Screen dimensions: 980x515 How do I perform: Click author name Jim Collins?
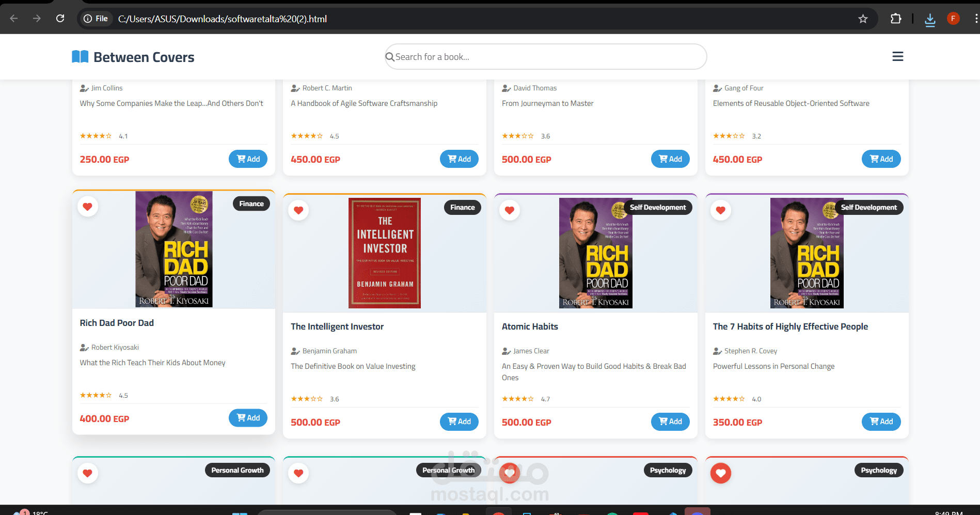tap(107, 88)
